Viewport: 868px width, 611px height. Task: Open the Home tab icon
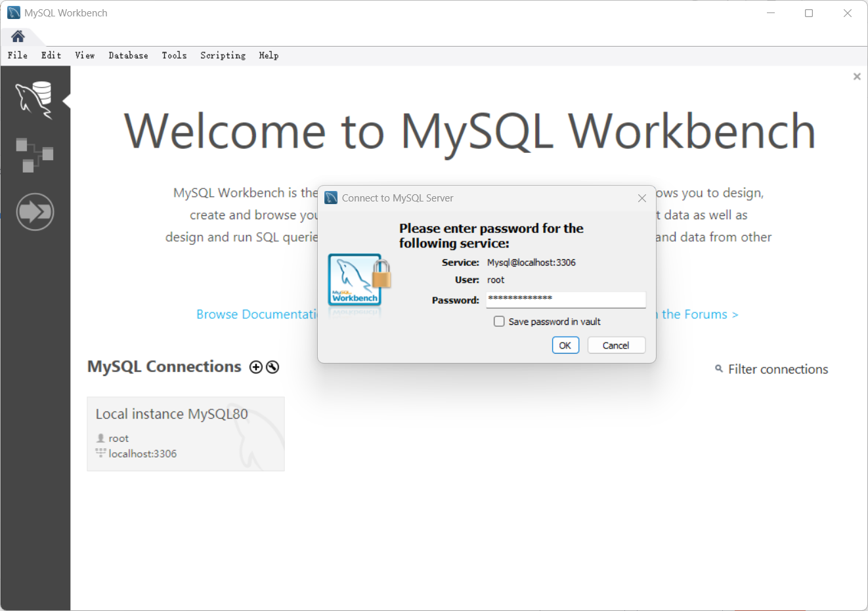point(18,36)
